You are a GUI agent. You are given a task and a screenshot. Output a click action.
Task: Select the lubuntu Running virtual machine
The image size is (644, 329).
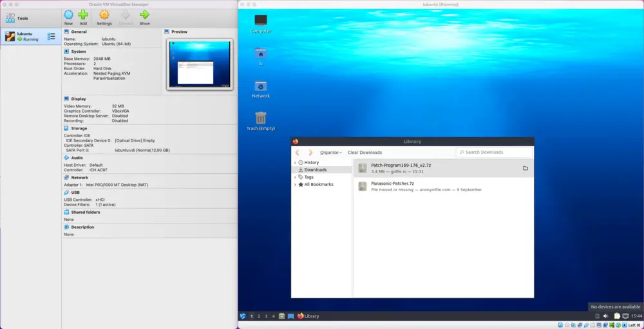point(31,37)
